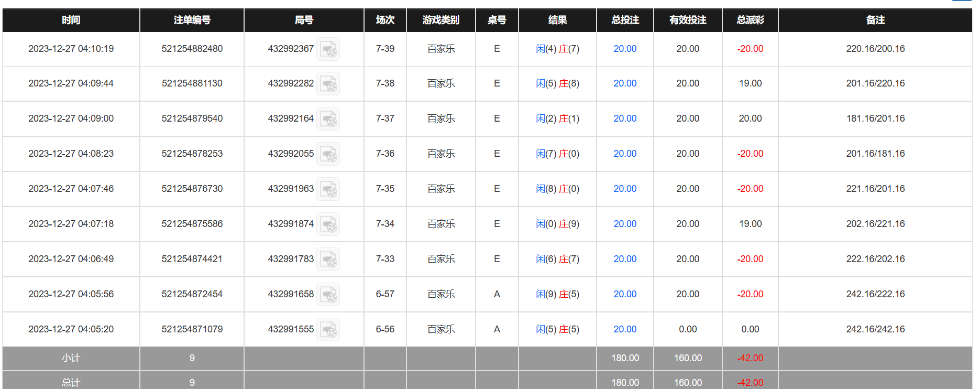Open video replay icon for round 432991658
Image resolution: width=980 pixels, height=389 pixels.
(328, 295)
